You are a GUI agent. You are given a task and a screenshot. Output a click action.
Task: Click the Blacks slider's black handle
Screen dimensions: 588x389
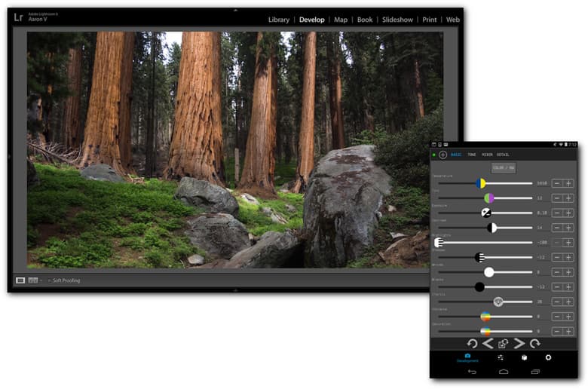479,287
